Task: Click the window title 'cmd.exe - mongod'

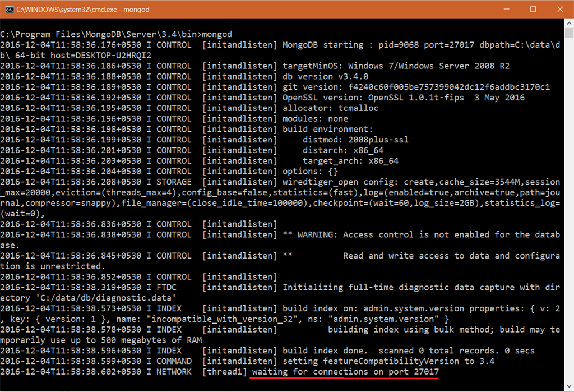Action: click(83, 10)
